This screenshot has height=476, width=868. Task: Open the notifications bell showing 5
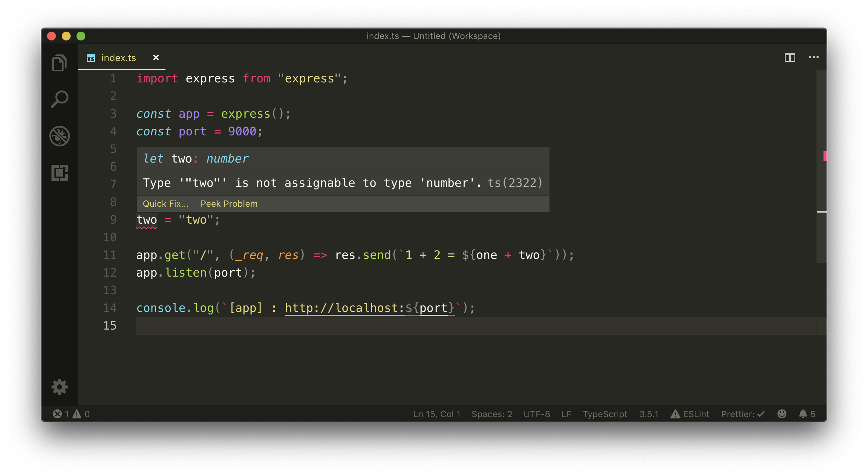point(806,414)
